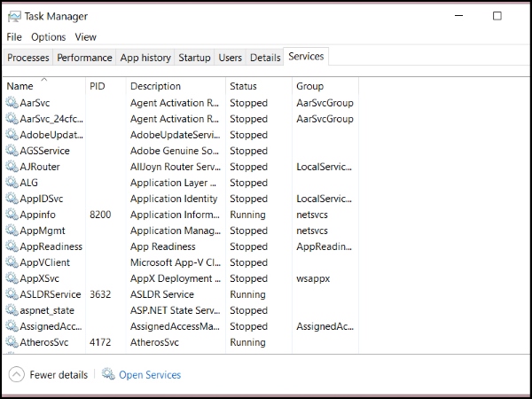The height and width of the screenshot is (399, 532).
Task: Switch to the Performance tab
Action: pyautogui.click(x=84, y=58)
